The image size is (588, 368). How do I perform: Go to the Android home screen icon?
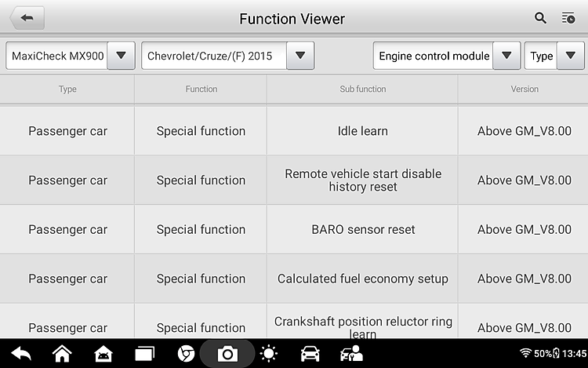tap(62, 354)
